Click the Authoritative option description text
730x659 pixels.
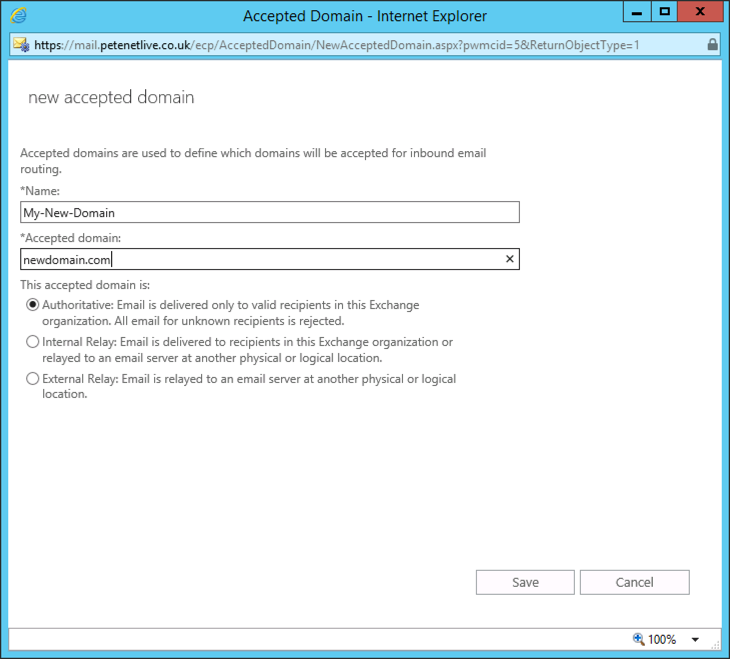[x=230, y=313]
